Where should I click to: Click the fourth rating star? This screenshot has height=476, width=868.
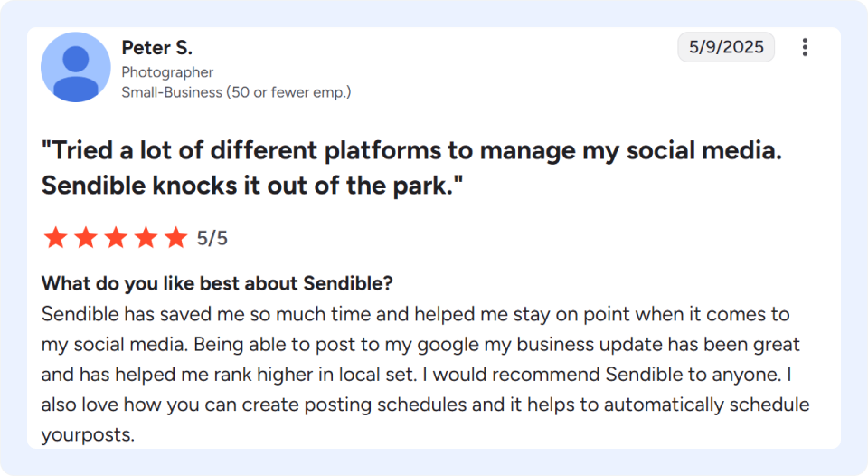point(146,238)
